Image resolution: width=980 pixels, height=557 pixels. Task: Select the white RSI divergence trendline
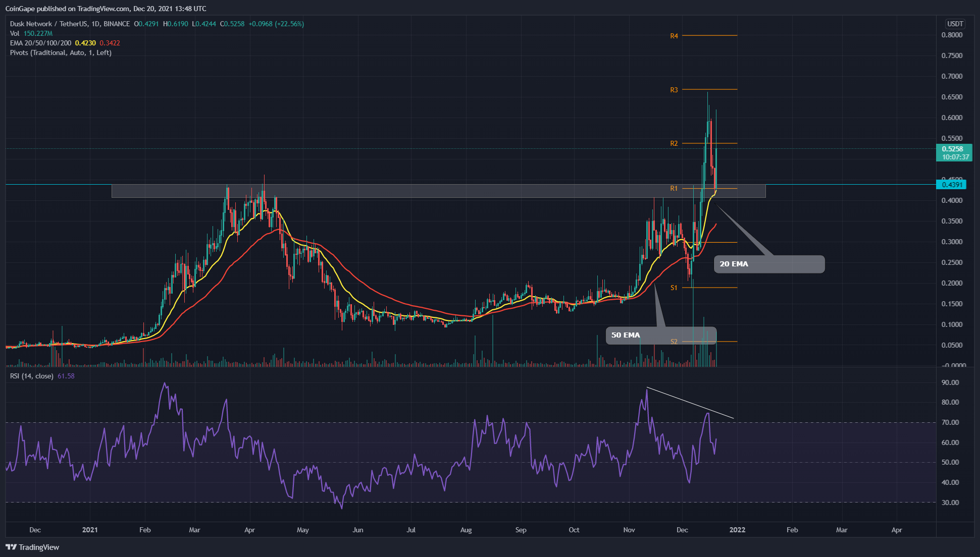tap(690, 403)
